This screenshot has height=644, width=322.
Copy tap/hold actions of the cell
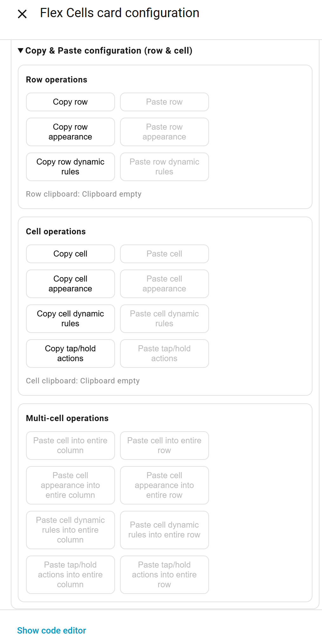70,354
